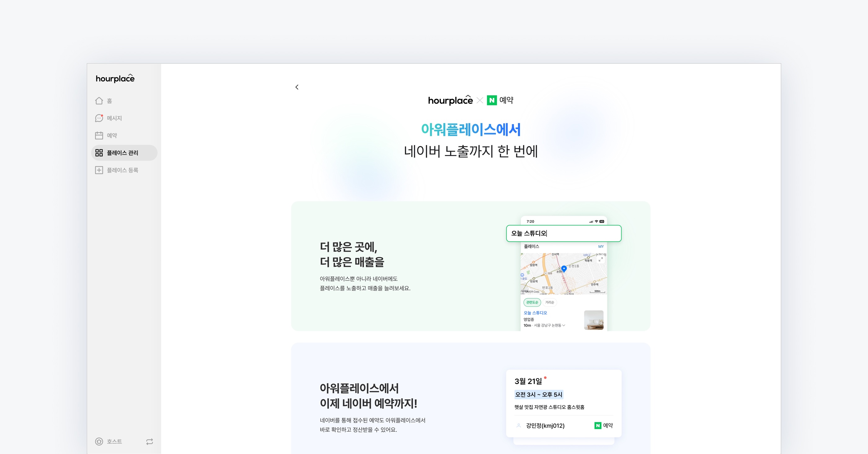This screenshot has height=454, width=868.
Task: Open the 플레이스 등록 menu item
Action: point(122,170)
